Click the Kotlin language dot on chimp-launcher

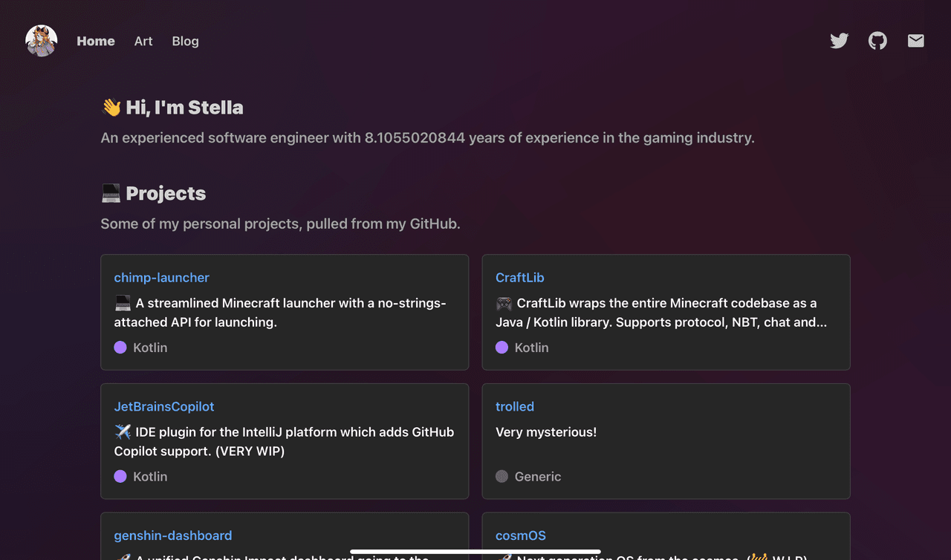pyautogui.click(x=120, y=348)
